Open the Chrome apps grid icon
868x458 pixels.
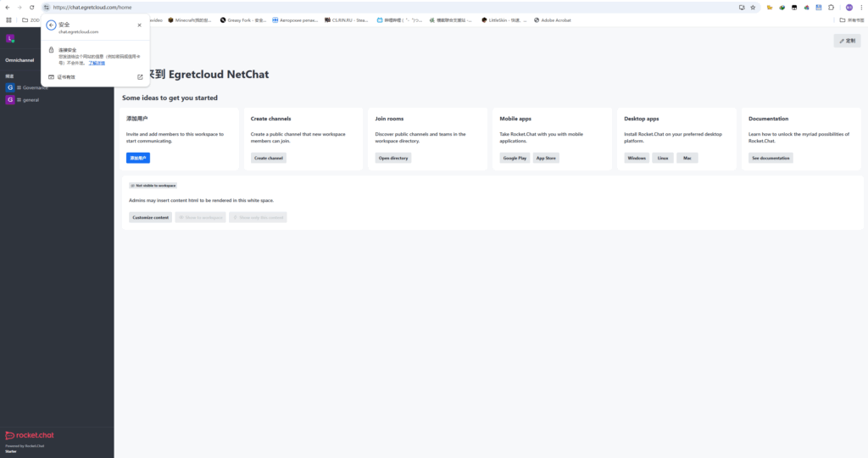(8, 20)
